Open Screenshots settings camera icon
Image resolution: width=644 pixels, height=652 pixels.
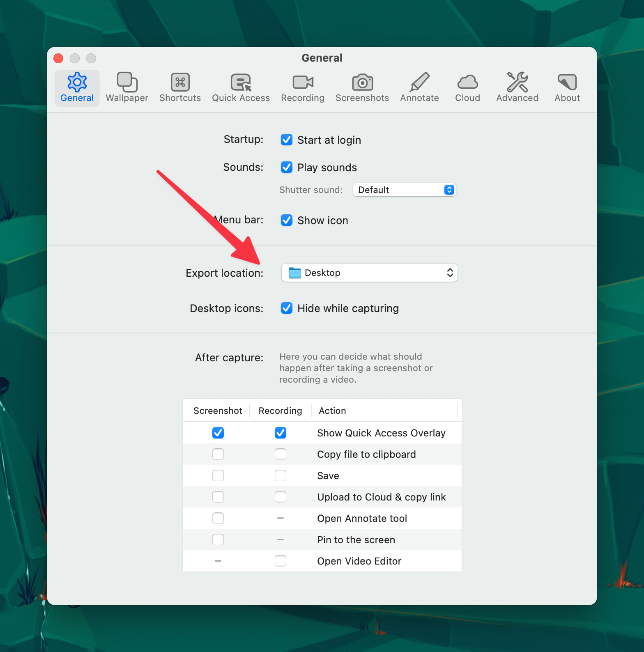[x=362, y=82]
